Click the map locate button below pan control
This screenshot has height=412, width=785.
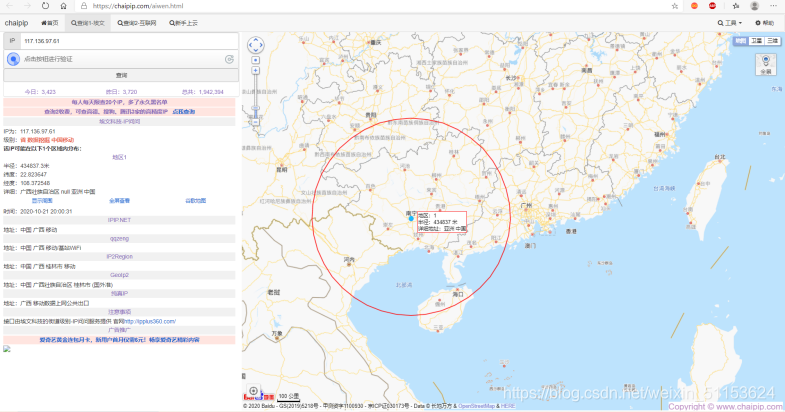click(x=255, y=60)
